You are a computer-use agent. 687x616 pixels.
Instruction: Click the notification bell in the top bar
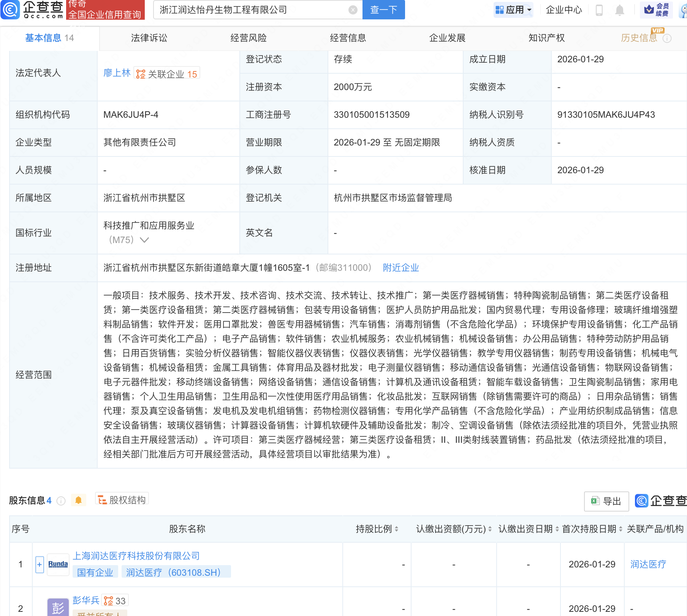[x=619, y=10]
